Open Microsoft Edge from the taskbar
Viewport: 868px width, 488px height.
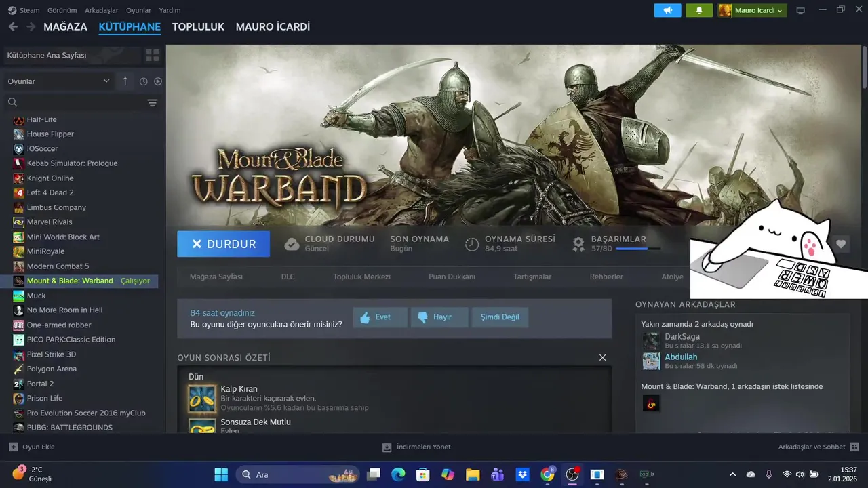(x=398, y=474)
